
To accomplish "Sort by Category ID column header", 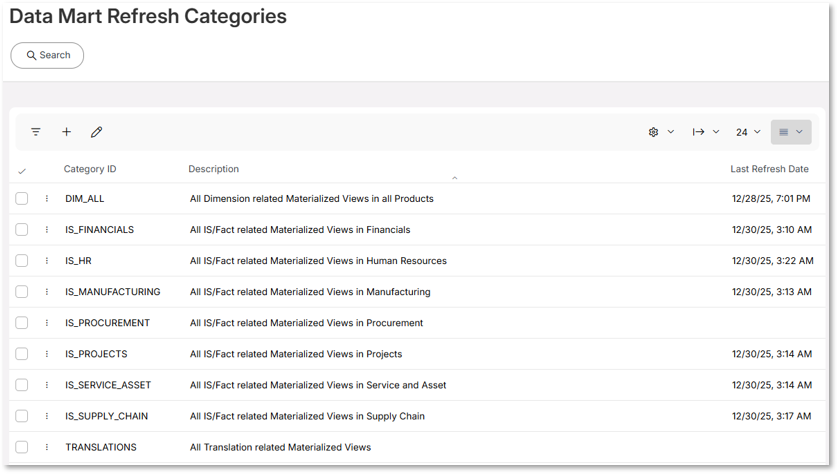I will 90,169.
